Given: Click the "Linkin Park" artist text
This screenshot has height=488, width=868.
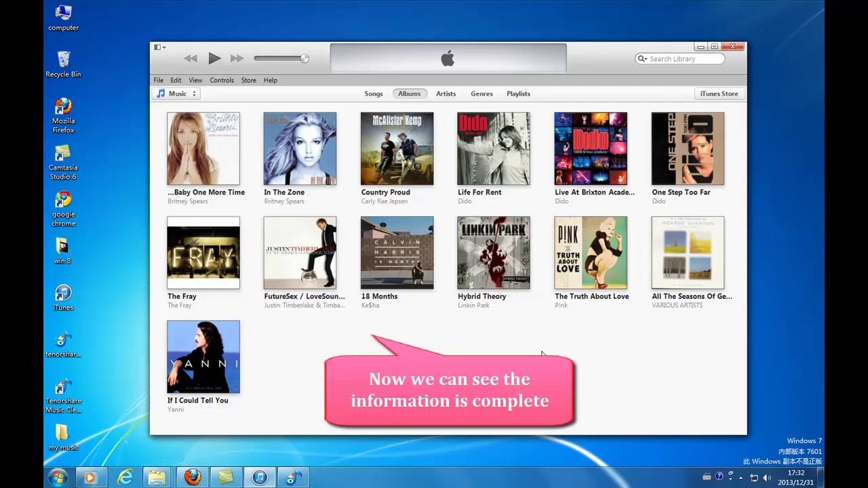Looking at the screenshot, I should pos(473,306).
